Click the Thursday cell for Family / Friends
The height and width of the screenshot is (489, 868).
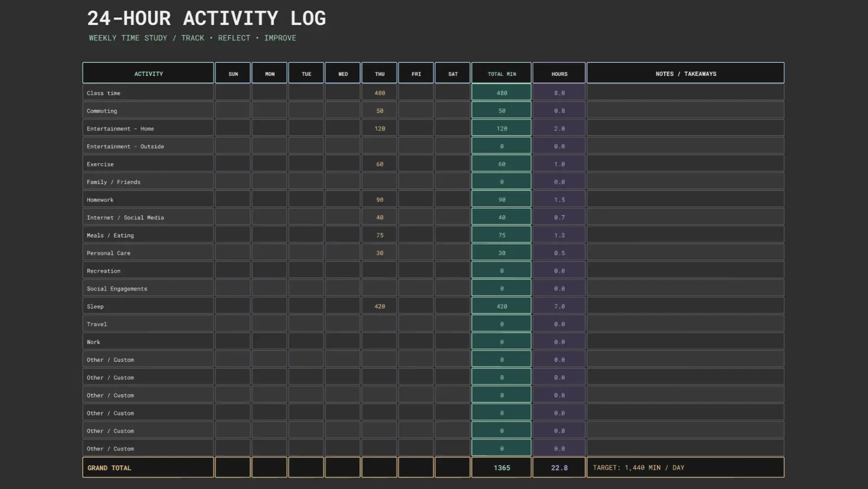pos(379,181)
